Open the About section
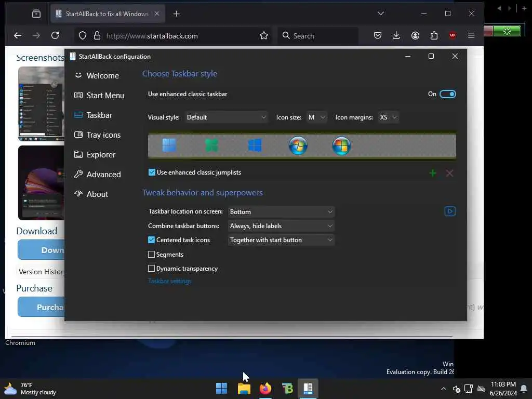The width and height of the screenshot is (532, 399). (x=91, y=194)
